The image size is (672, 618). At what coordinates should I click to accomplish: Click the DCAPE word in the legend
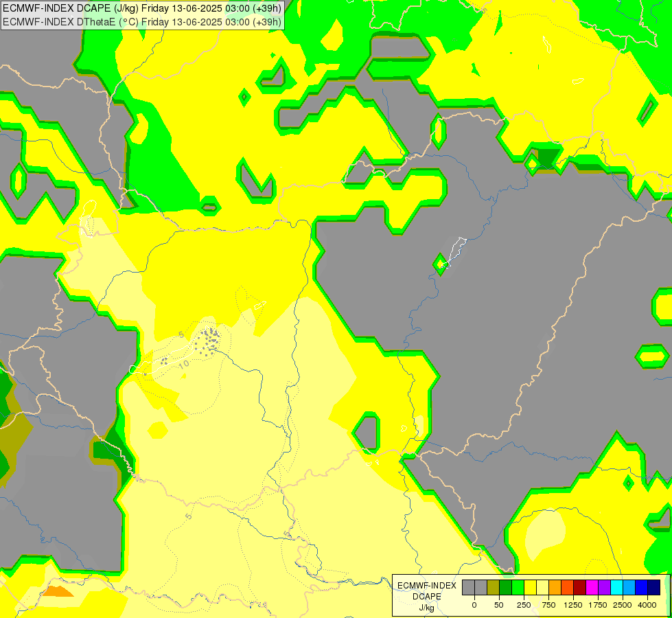[427, 597]
